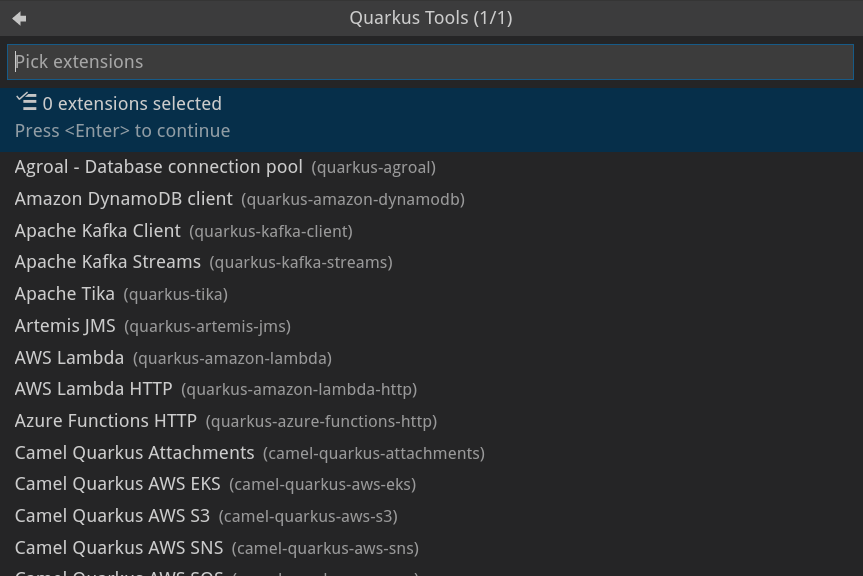Choose Amazon DynamoDB client extension

point(124,199)
